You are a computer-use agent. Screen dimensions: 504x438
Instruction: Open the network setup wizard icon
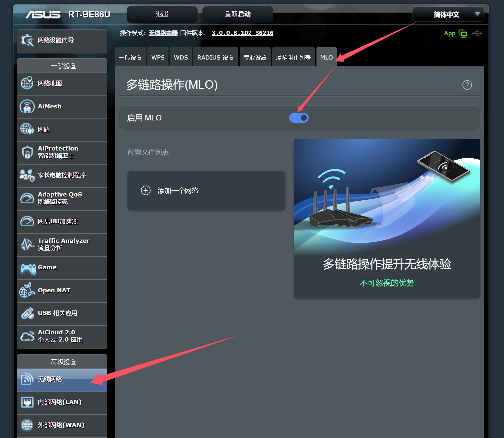(27, 40)
